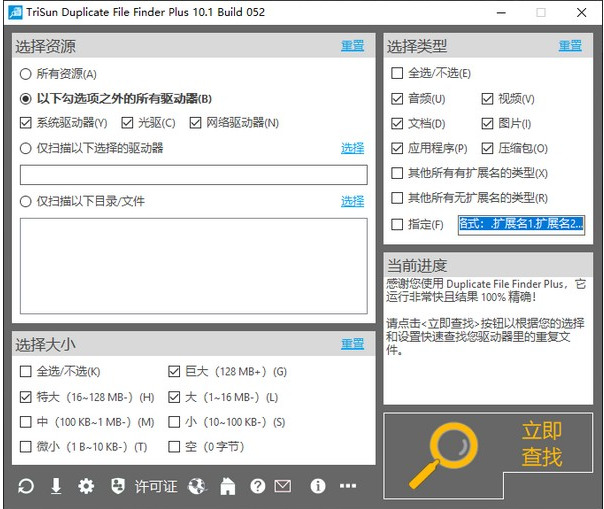Image resolution: width=604 pixels, height=509 pixels.
Task: Enable 其他所有有扩展名的类型(X) checkbox
Action: tap(397, 173)
